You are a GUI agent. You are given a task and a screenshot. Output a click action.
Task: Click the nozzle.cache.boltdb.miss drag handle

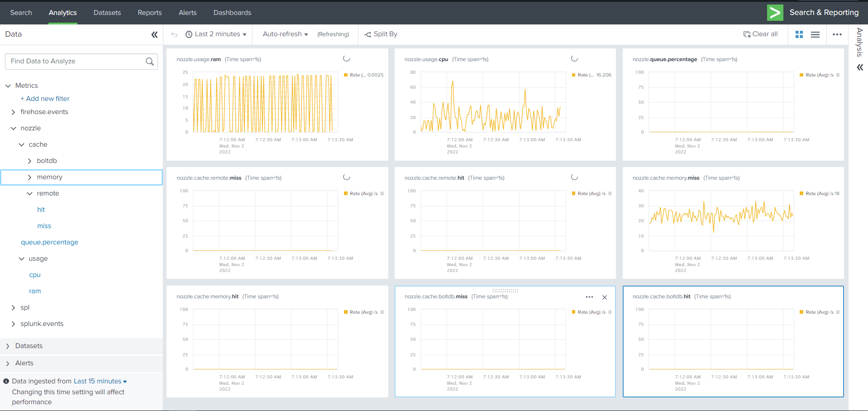[x=505, y=291]
